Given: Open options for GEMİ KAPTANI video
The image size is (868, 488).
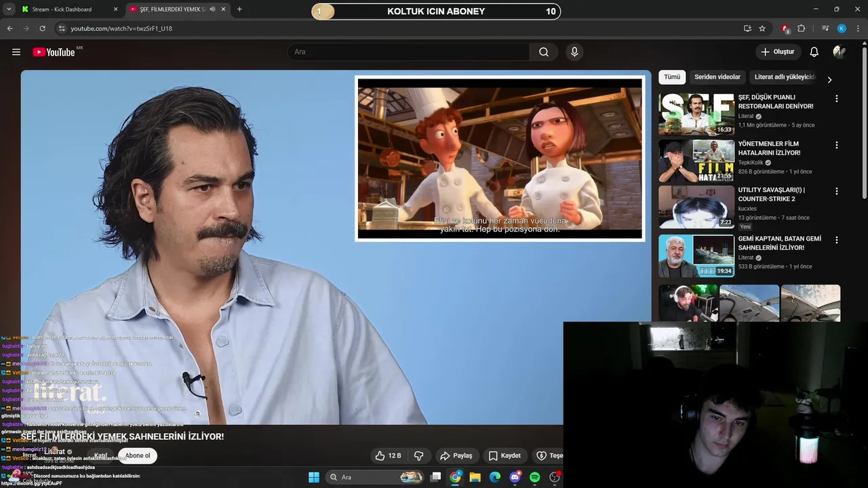Looking at the screenshot, I should coord(836,240).
